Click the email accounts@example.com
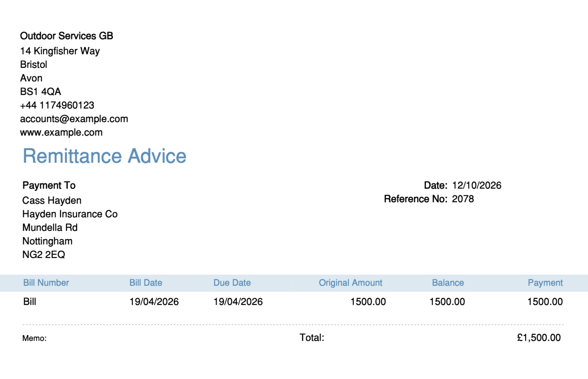Image resolution: width=588 pixels, height=379 pixels. [x=74, y=119]
